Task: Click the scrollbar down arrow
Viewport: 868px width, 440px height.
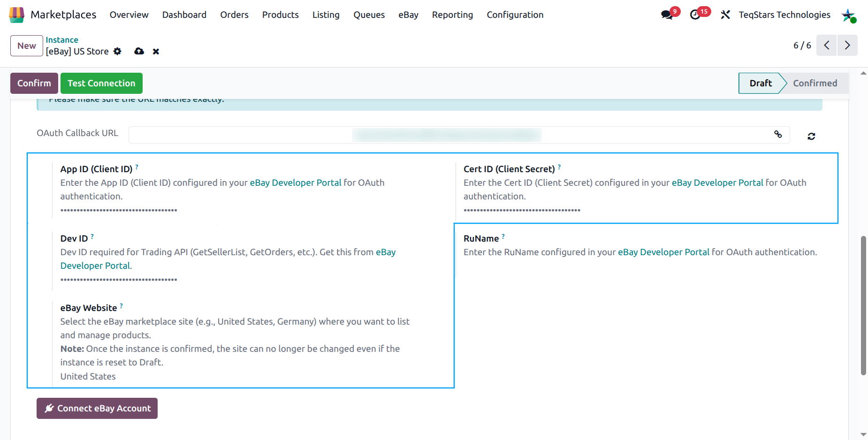Action: tap(863, 435)
